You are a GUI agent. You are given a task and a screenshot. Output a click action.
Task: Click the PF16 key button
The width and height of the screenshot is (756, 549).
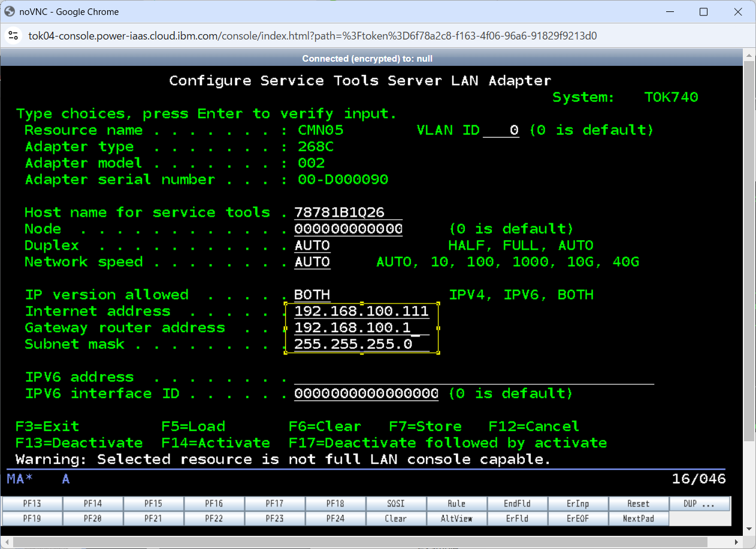[x=214, y=503]
